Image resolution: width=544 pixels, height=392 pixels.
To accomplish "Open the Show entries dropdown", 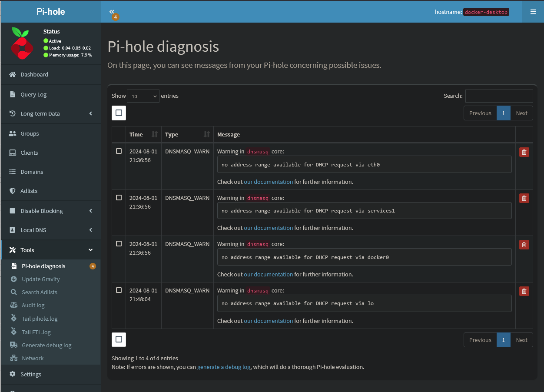I will coord(143,96).
